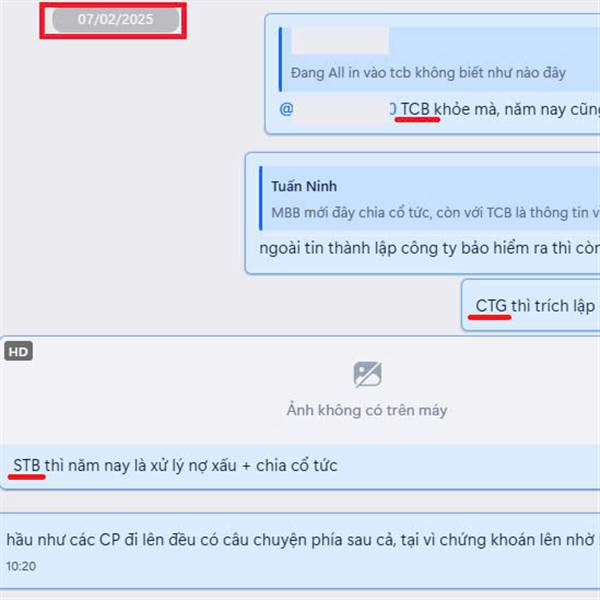Click the "Ảnh không có trên máy" label
This screenshot has width=600, height=600.
click(367, 410)
